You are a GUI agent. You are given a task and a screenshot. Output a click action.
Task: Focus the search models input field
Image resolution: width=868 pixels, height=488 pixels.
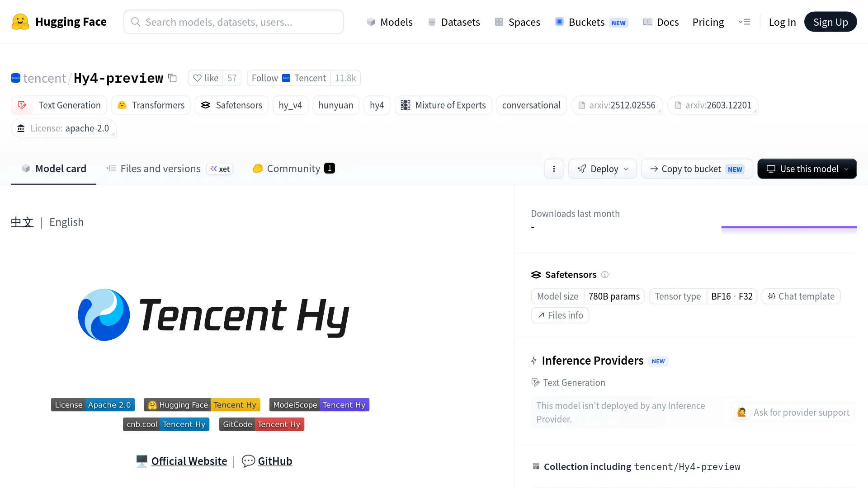click(233, 22)
